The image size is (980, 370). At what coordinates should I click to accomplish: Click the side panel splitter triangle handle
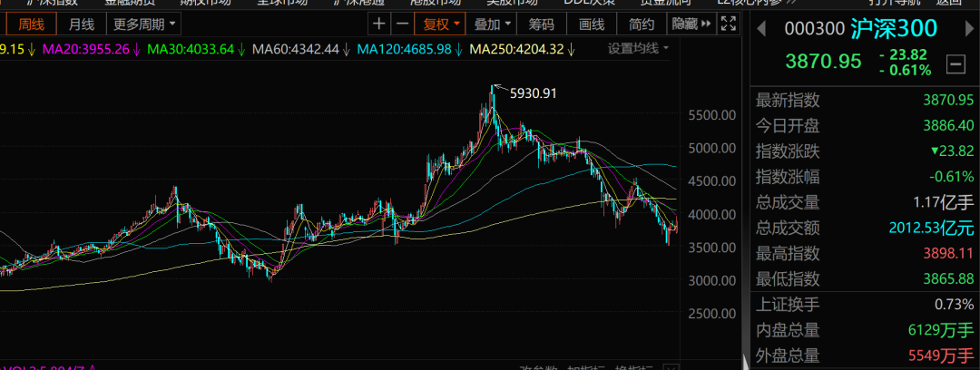pyautogui.click(x=745, y=362)
